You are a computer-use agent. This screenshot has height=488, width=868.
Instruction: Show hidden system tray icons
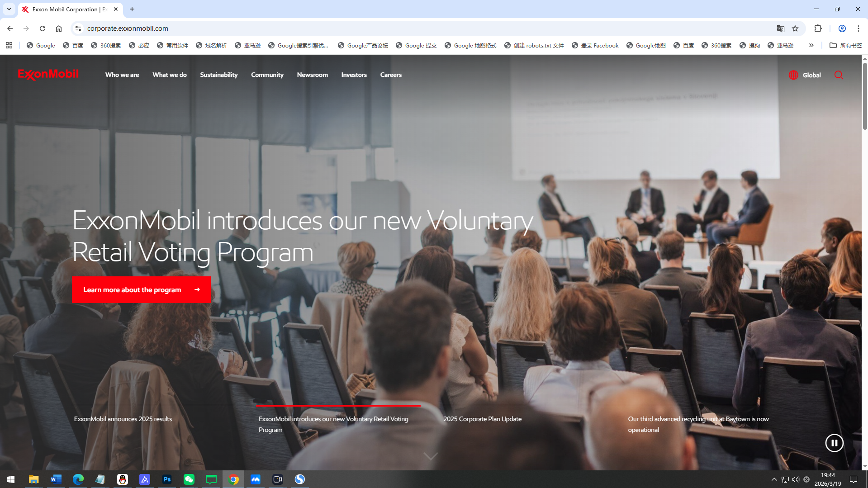click(774, 479)
